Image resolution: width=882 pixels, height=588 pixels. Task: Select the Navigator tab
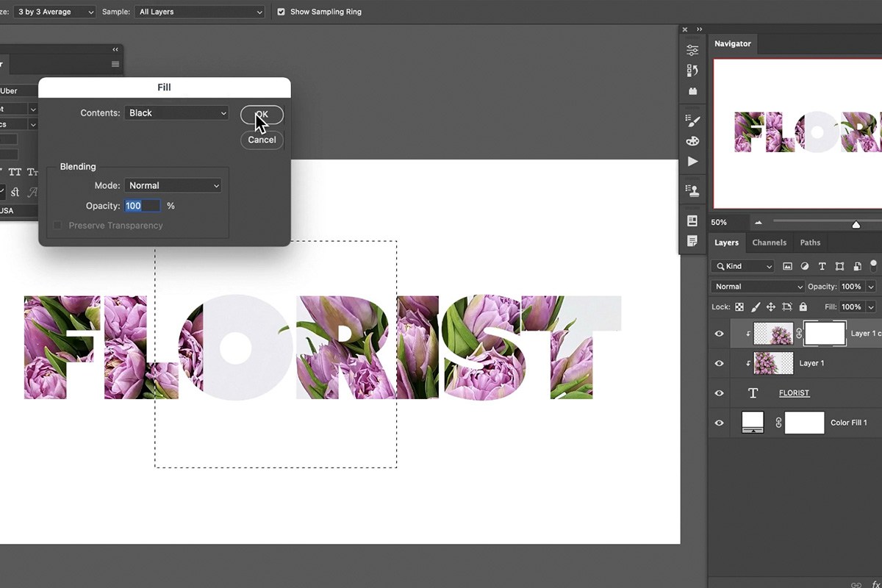click(733, 43)
